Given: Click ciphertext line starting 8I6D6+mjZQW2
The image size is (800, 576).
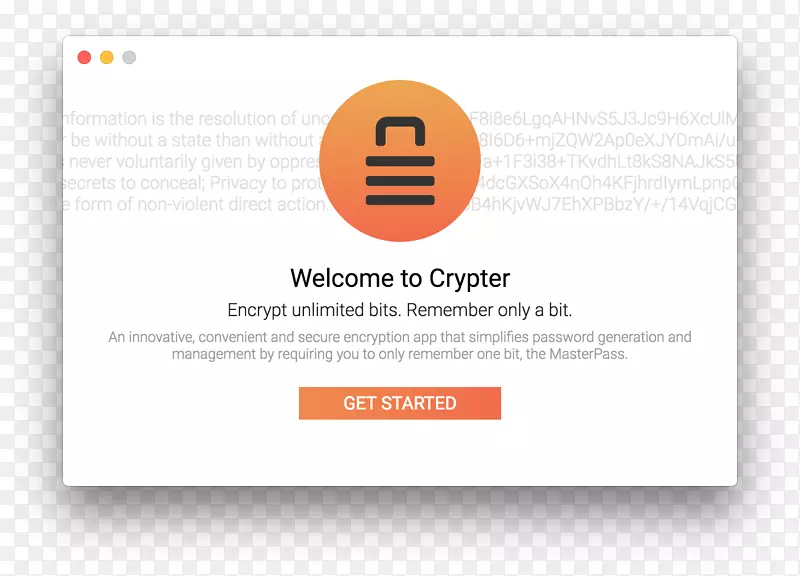Looking at the screenshot, I should pyautogui.click(x=608, y=140).
